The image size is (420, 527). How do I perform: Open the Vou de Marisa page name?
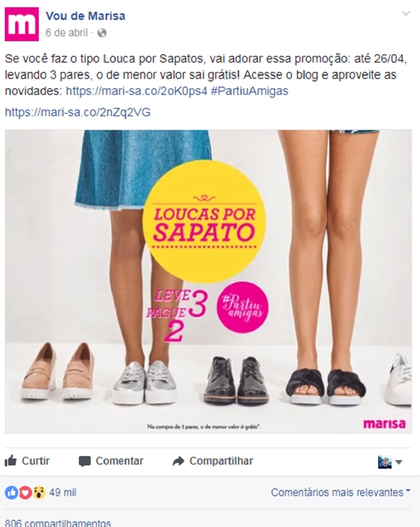coord(85,16)
